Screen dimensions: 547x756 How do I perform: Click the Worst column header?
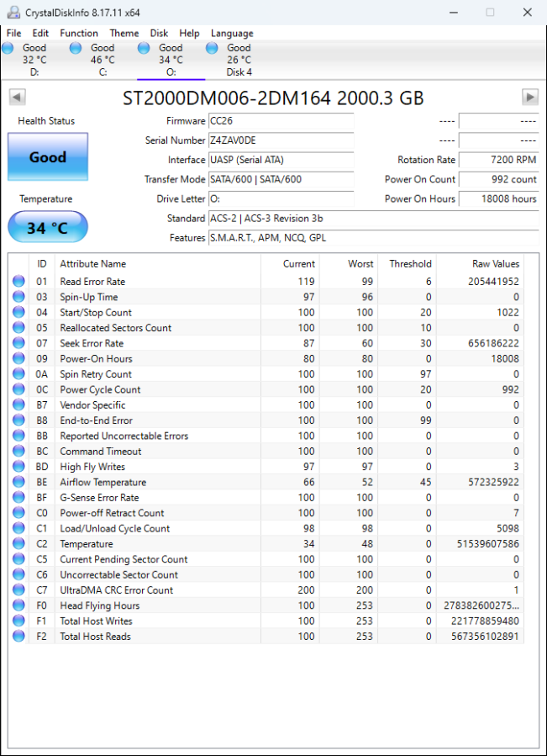[x=349, y=264]
